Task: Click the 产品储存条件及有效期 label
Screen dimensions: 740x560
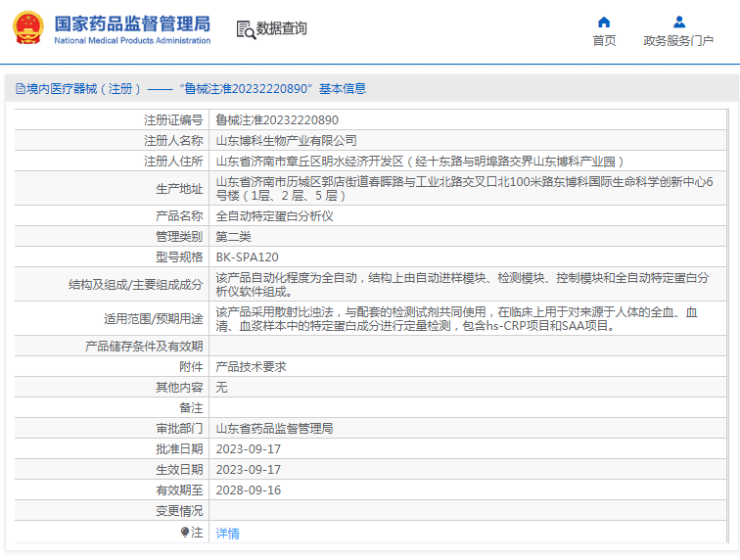Action: pos(144,347)
